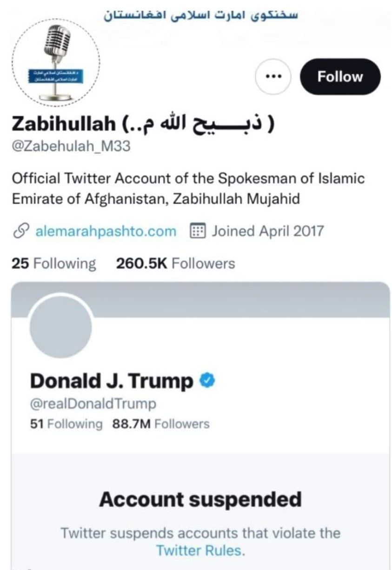Open Zabihullah's 25 Following list
This screenshot has height=570, width=392.
[53, 264]
